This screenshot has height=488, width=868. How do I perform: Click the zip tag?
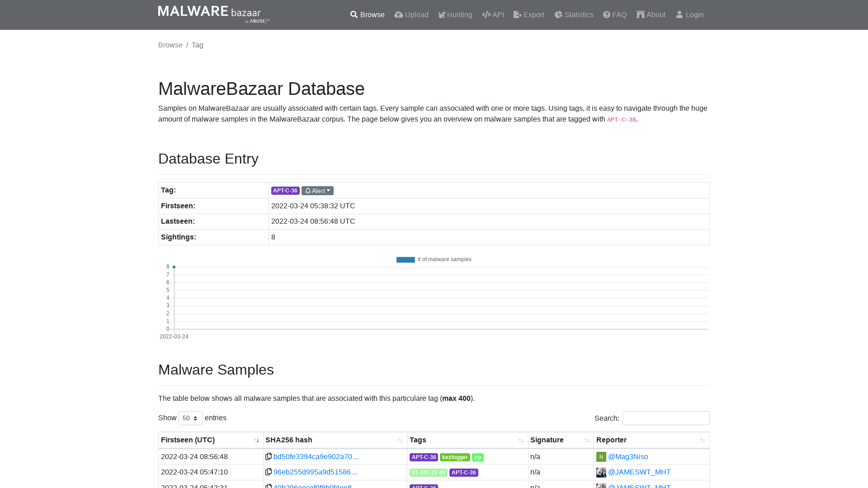[478, 457]
